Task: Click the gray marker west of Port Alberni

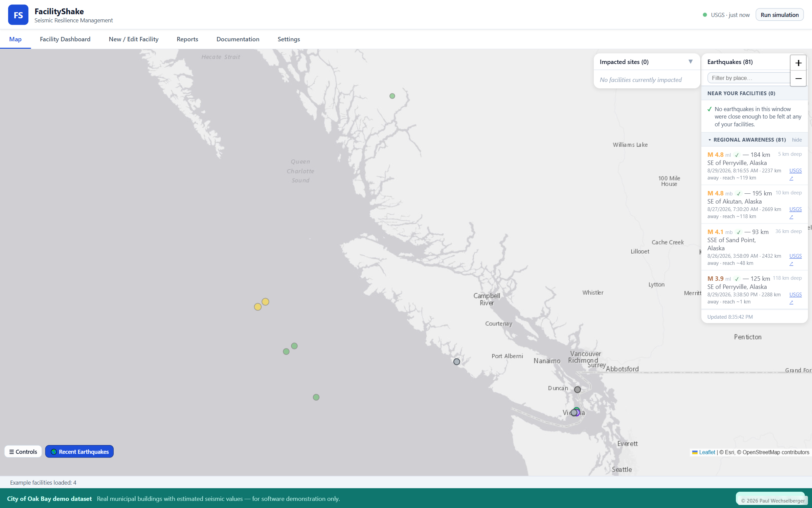Action: [x=457, y=362]
